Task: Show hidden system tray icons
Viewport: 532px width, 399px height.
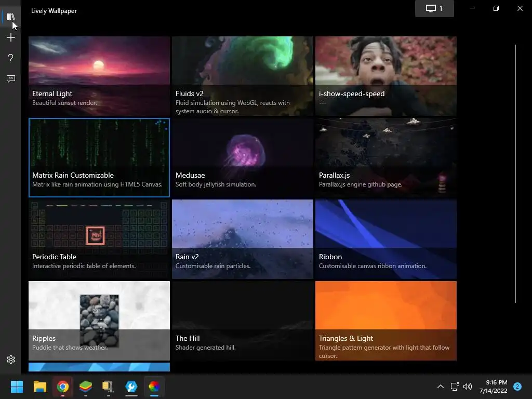Action: (x=441, y=387)
